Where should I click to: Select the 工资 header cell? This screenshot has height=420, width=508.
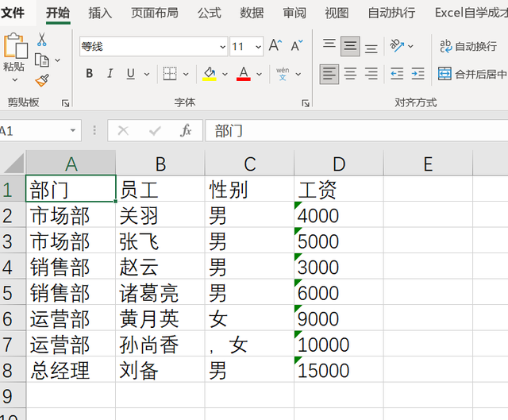pyautogui.click(x=339, y=189)
